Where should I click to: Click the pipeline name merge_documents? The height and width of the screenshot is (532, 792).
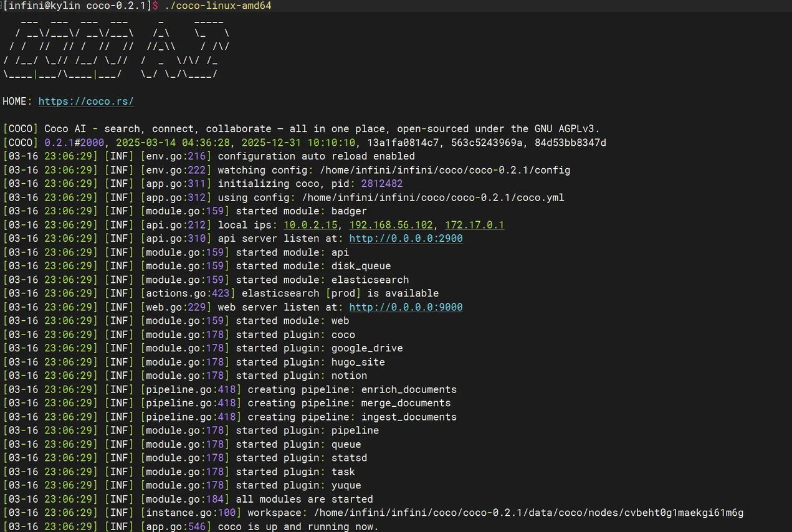tap(406, 403)
